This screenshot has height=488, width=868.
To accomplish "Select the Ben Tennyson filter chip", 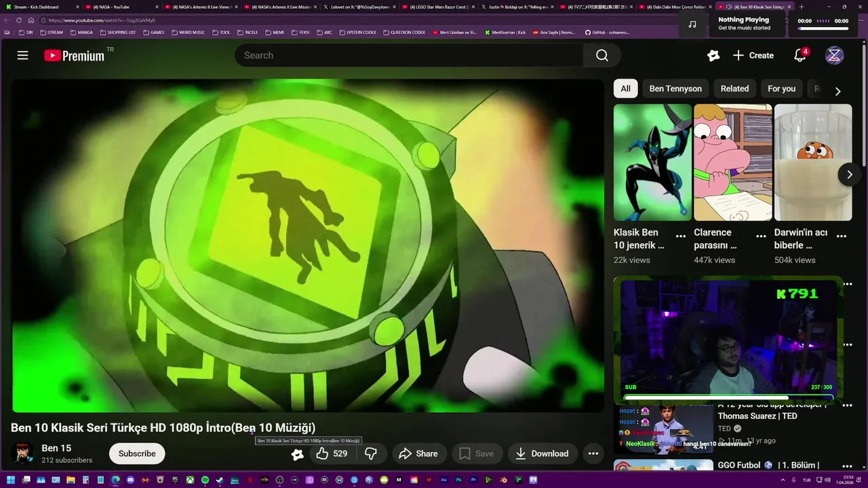I will point(675,89).
